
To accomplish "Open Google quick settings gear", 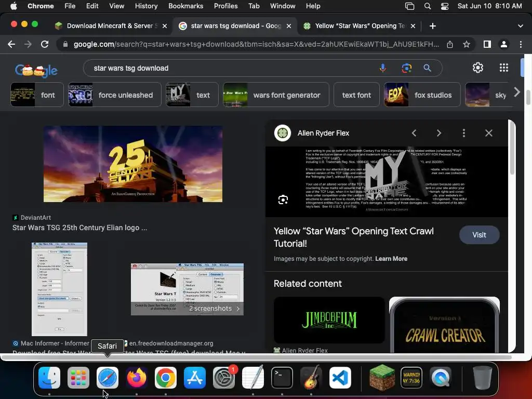I will [x=478, y=68].
